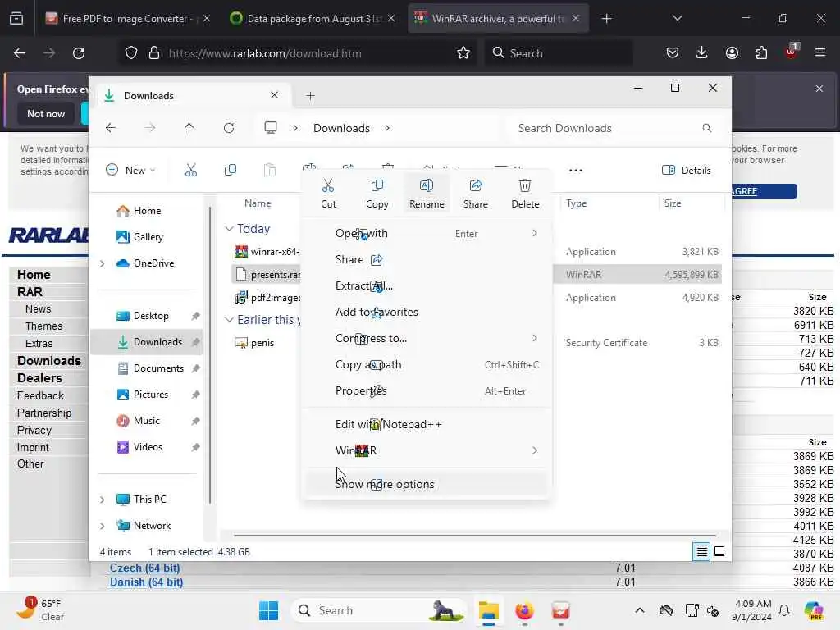Viewport: 840px width, 630px height.
Task: Click the Delete trash icon in context menu
Action: (x=525, y=186)
